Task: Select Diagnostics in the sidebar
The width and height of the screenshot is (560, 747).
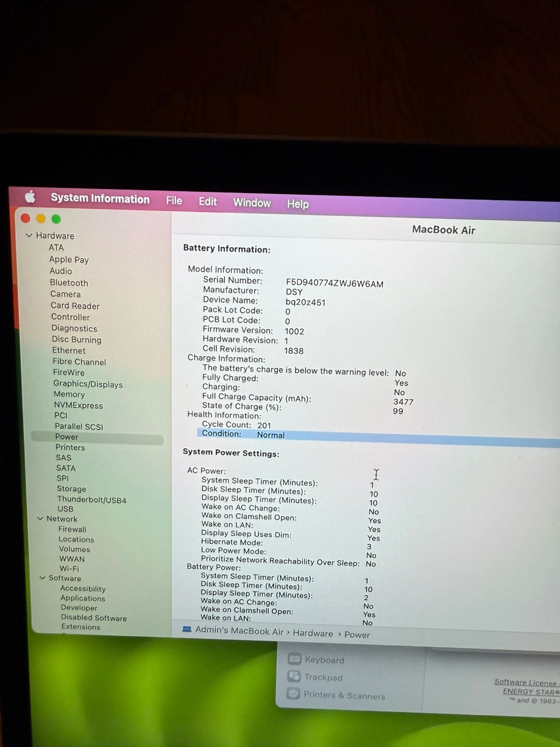Action: point(74,328)
